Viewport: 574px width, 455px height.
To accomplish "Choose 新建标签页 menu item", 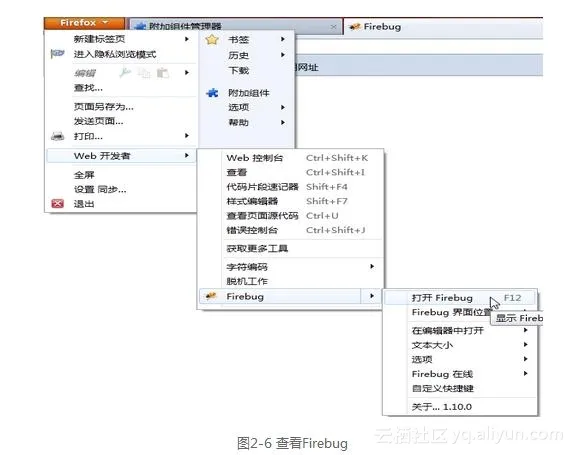I will coord(120,39).
